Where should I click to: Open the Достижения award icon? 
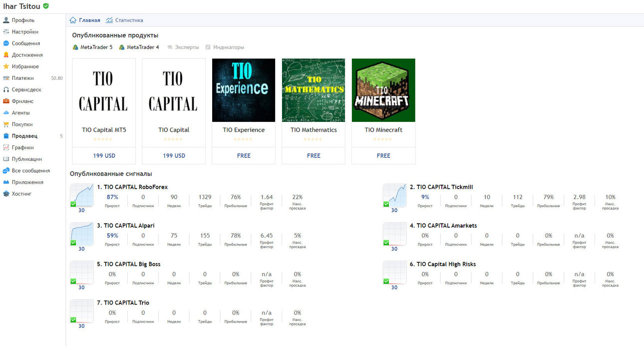pos(6,55)
